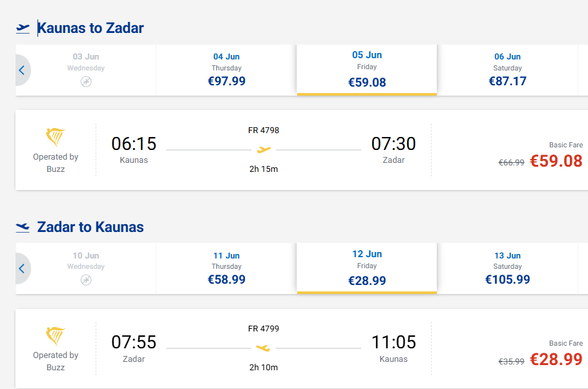
Task: Click the Ryanair harp logo on flight FR 4798
Action: tap(56, 137)
